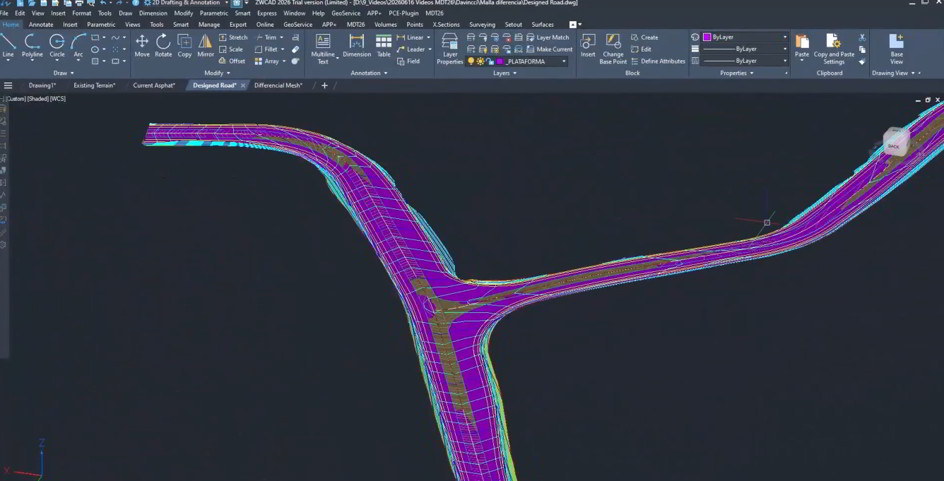Close the Designed Road drawing tab
The width and height of the screenshot is (944, 481).
[243, 85]
